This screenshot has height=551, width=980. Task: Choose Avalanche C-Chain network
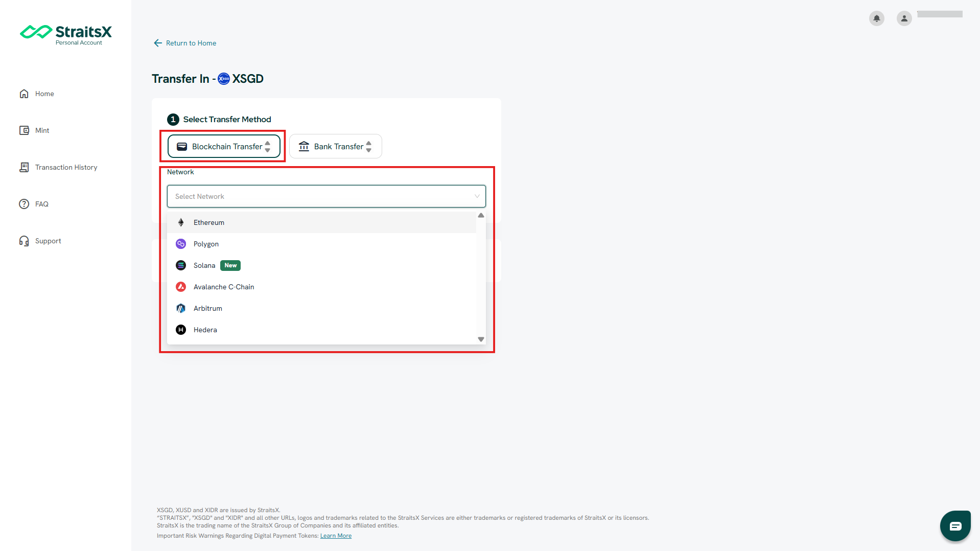coord(322,287)
